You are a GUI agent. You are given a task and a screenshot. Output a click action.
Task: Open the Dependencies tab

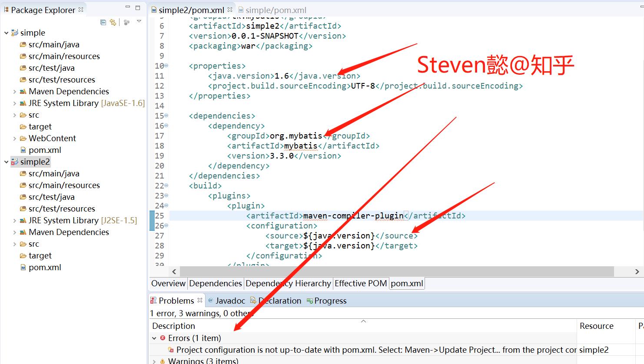tap(215, 283)
